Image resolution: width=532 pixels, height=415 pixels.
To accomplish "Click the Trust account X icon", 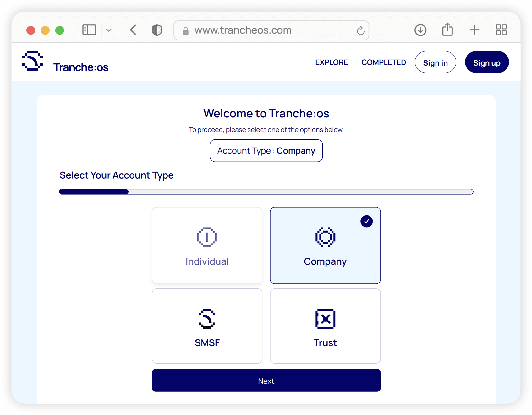I will pos(325,319).
